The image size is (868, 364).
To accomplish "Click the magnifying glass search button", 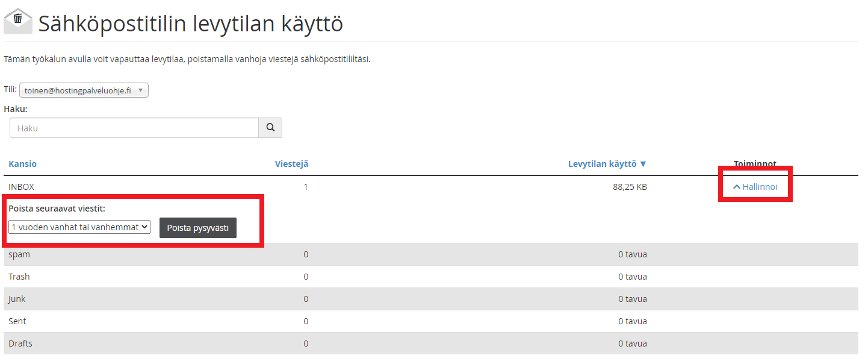I will [270, 128].
